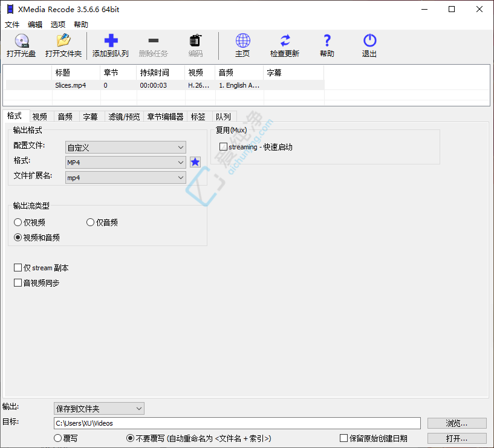Image resolution: width=494 pixels, height=448 pixels.
Task: Click the blue star favorite format icon
Action: tap(195, 162)
